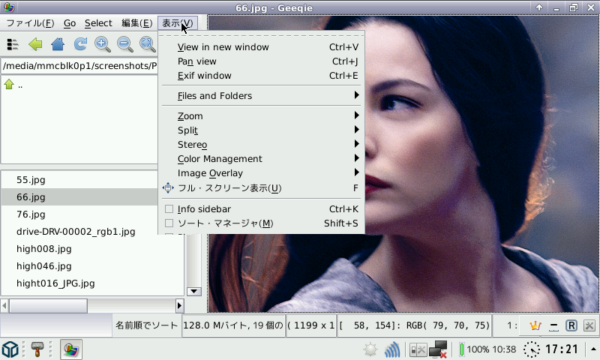Toggle the list view icon in toolbar
600x360 pixels.
tap(13, 44)
